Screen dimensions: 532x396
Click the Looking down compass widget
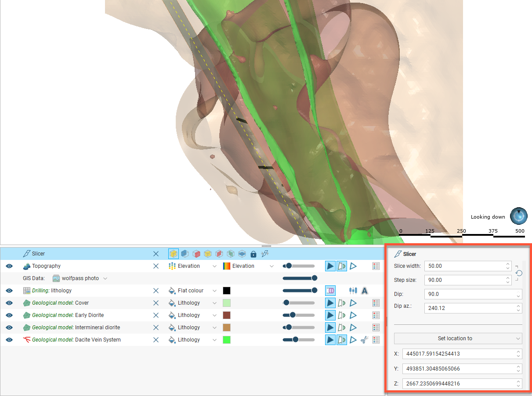(x=518, y=216)
